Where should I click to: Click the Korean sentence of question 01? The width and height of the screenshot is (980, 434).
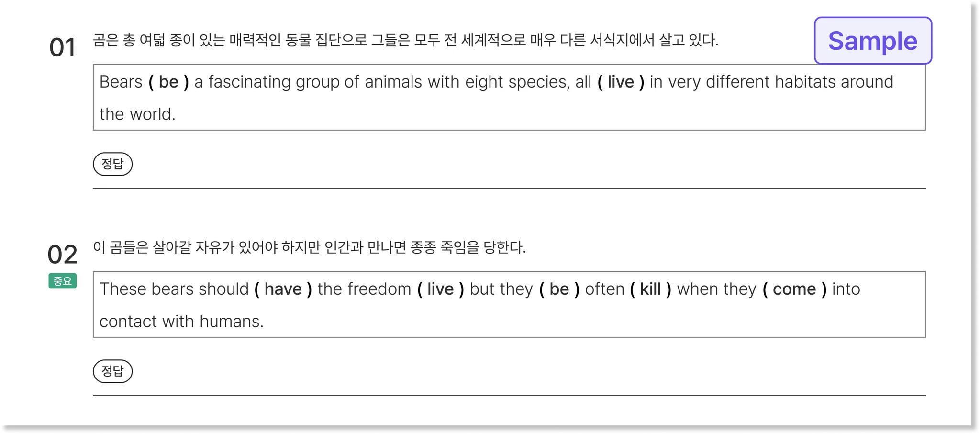click(406, 40)
